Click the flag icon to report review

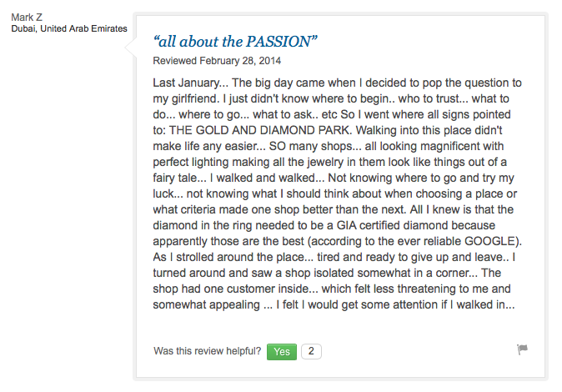(523, 350)
